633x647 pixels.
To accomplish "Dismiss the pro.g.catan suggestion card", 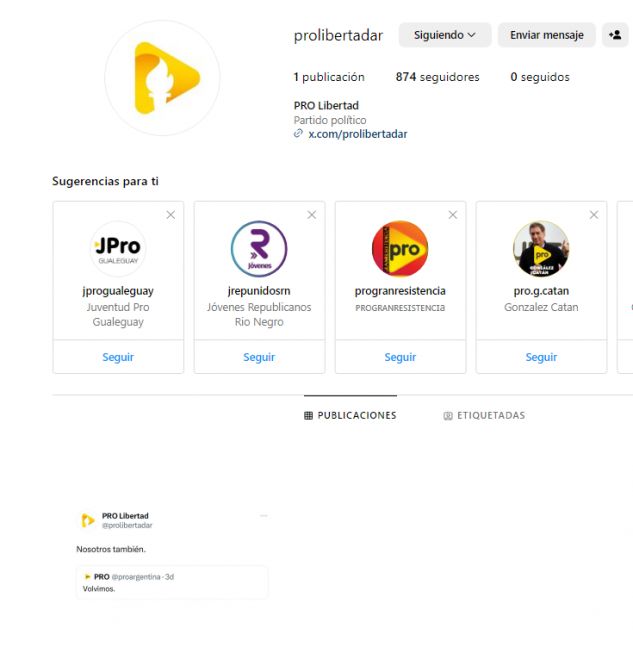I will (x=594, y=215).
